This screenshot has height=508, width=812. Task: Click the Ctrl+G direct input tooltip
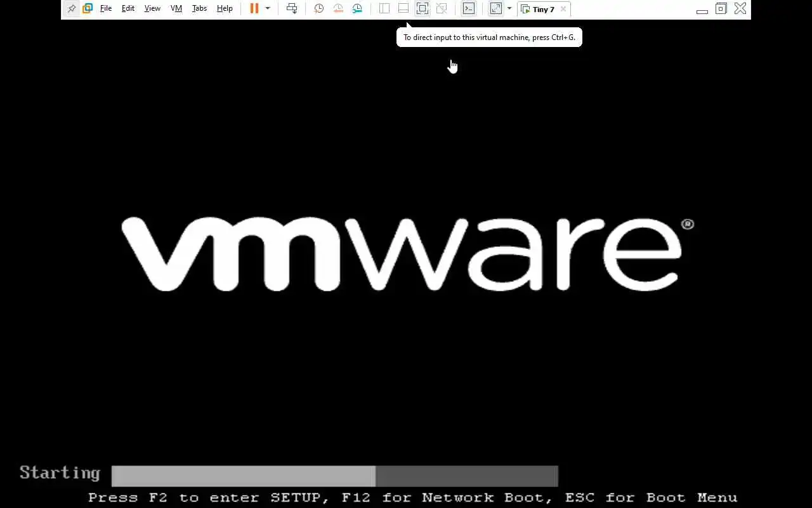489,37
